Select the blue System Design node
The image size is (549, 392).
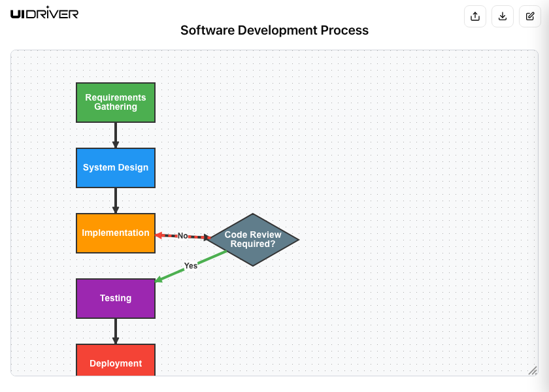point(116,168)
